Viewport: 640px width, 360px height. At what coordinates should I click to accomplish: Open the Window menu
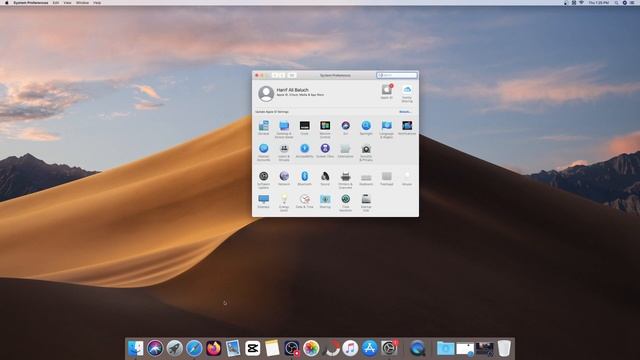point(82,2)
